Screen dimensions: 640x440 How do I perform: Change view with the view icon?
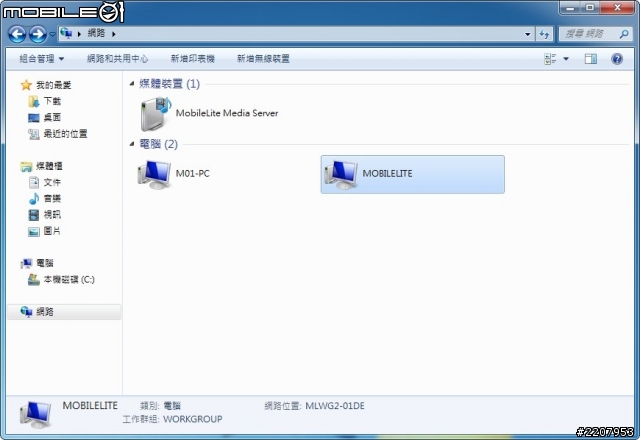pos(550,59)
